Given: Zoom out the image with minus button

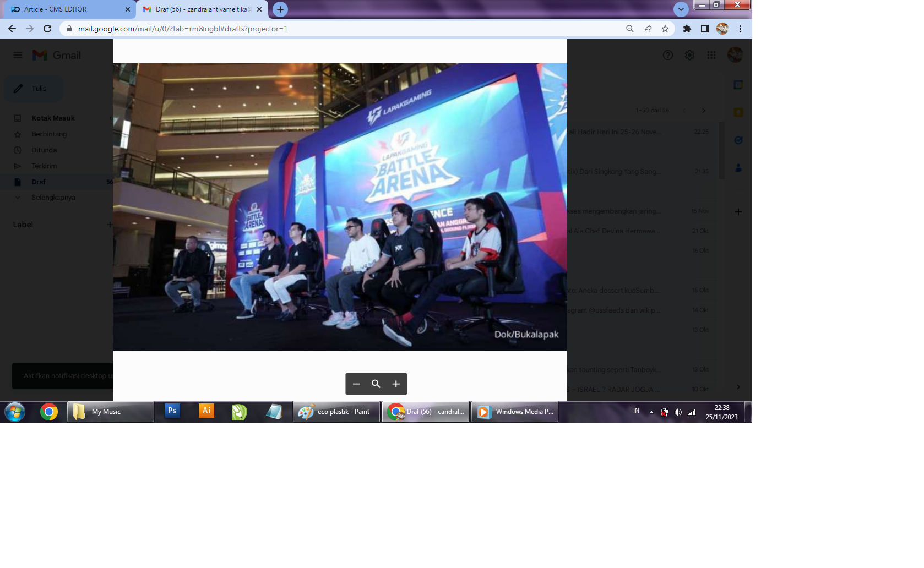Looking at the screenshot, I should (356, 384).
